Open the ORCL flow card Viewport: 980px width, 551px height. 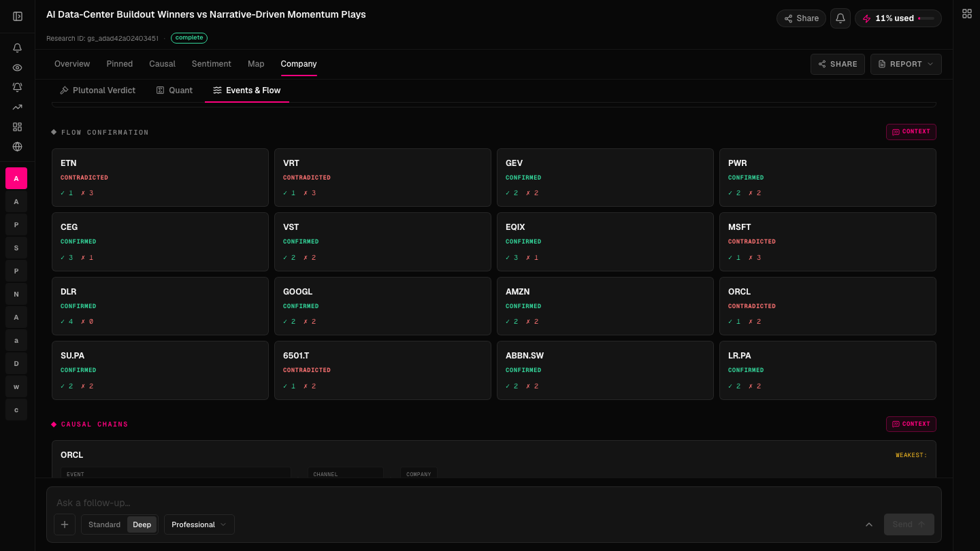828,306
